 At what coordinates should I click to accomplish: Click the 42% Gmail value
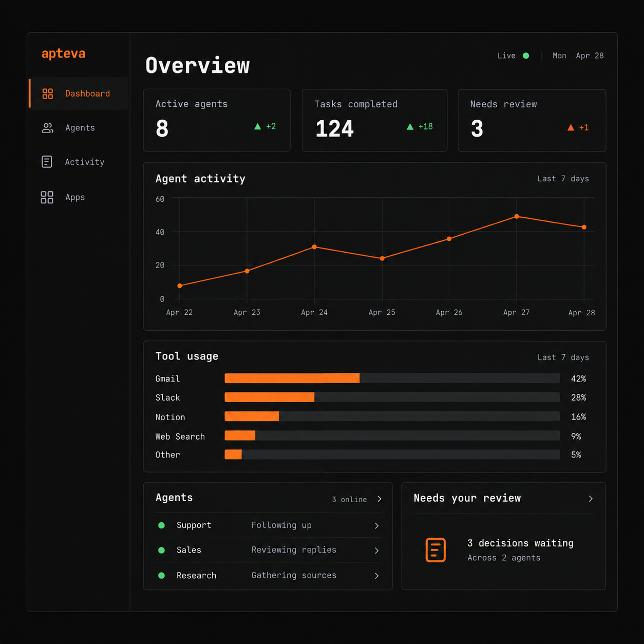(x=578, y=378)
